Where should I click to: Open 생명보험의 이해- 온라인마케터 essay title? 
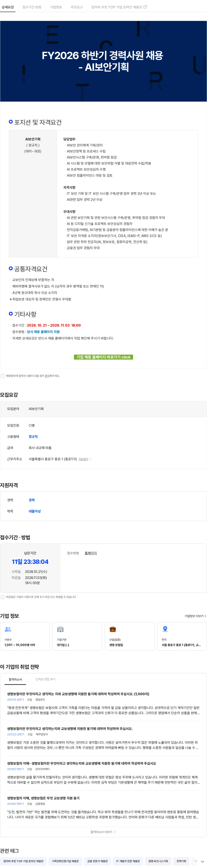tap(82, 763)
